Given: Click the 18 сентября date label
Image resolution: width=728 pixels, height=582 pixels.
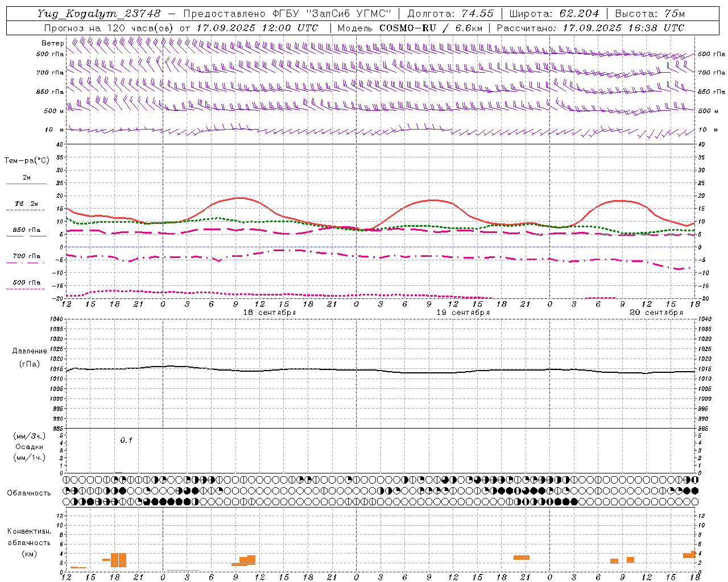Looking at the screenshot, I should (x=270, y=313).
